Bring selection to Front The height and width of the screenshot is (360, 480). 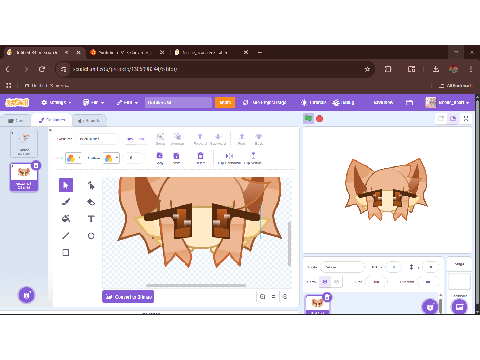pos(242,139)
